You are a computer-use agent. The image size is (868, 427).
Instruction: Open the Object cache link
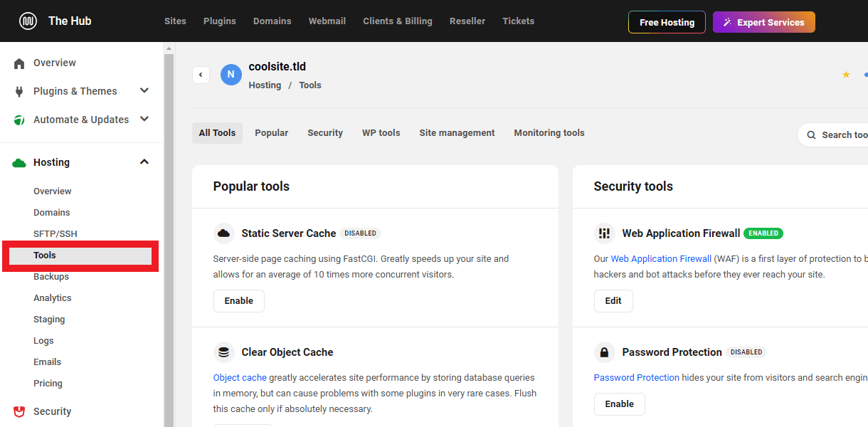pos(240,378)
